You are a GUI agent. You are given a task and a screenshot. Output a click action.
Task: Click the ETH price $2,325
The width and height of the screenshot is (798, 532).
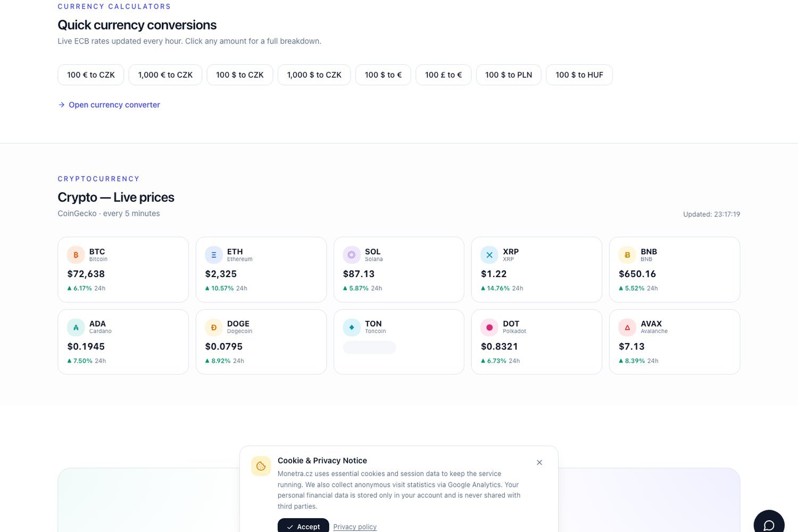click(x=221, y=274)
